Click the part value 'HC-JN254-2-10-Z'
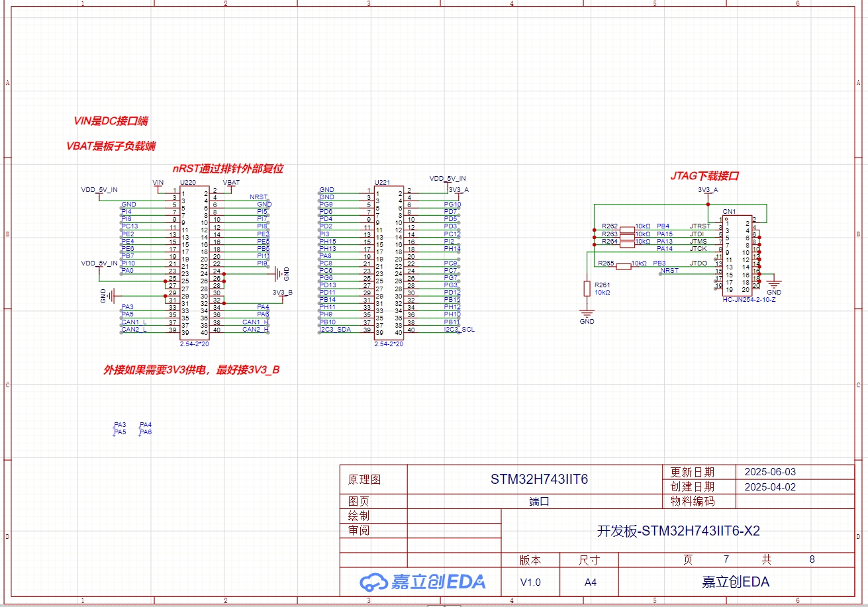The image size is (868, 607). tap(749, 300)
